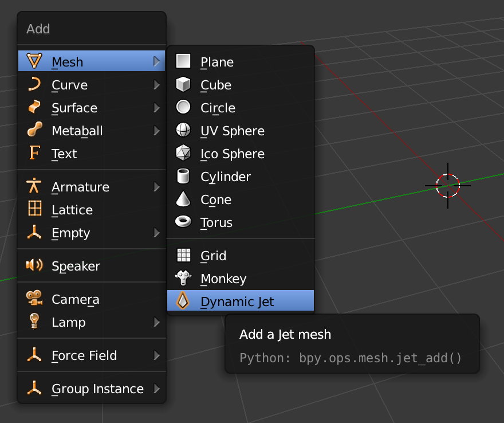Expand the Empty submenu arrow
Image resolution: width=504 pixels, height=423 pixels.
(x=157, y=233)
